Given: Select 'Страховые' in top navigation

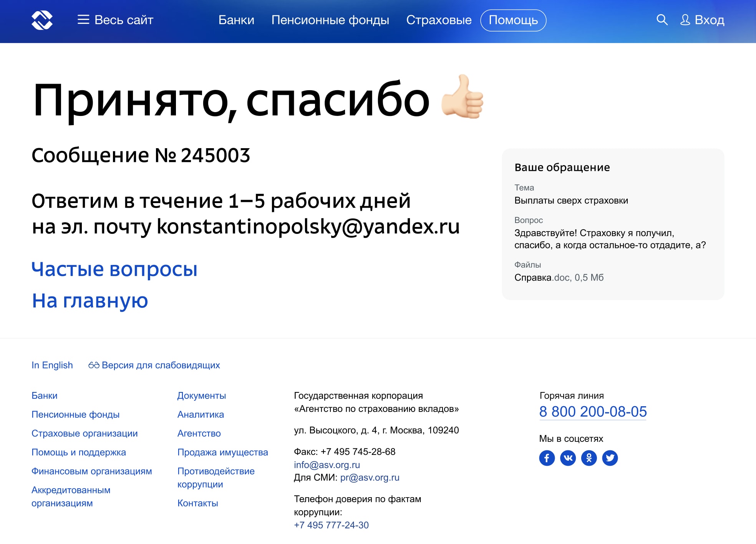Looking at the screenshot, I should [x=439, y=20].
